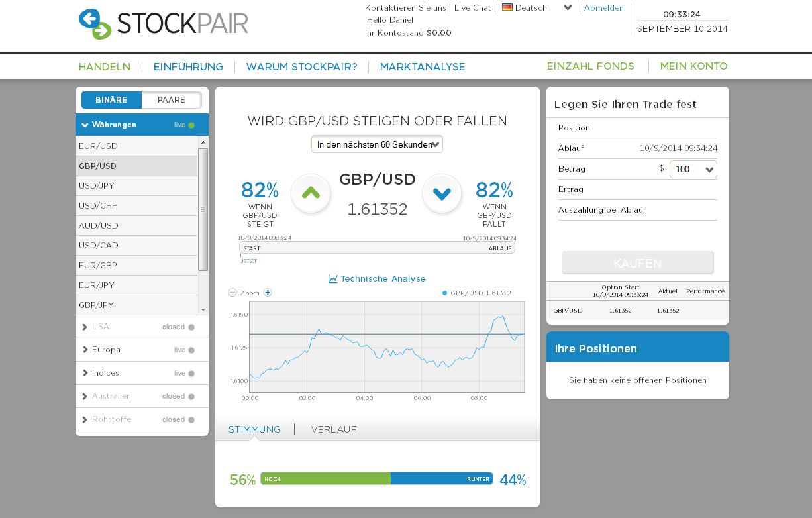
Task: Click the Technische Analyse chart icon
Action: pyautogui.click(x=333, y=279)
